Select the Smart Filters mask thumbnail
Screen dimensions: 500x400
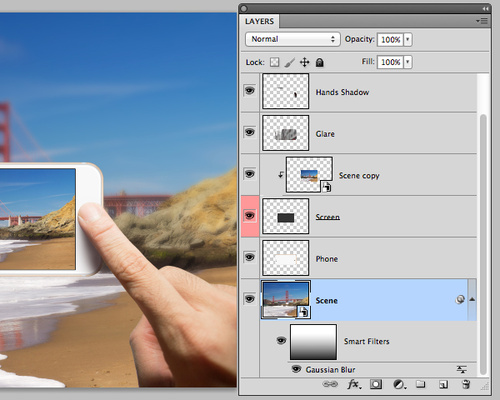pyautogui.click(x=313, y=342)
